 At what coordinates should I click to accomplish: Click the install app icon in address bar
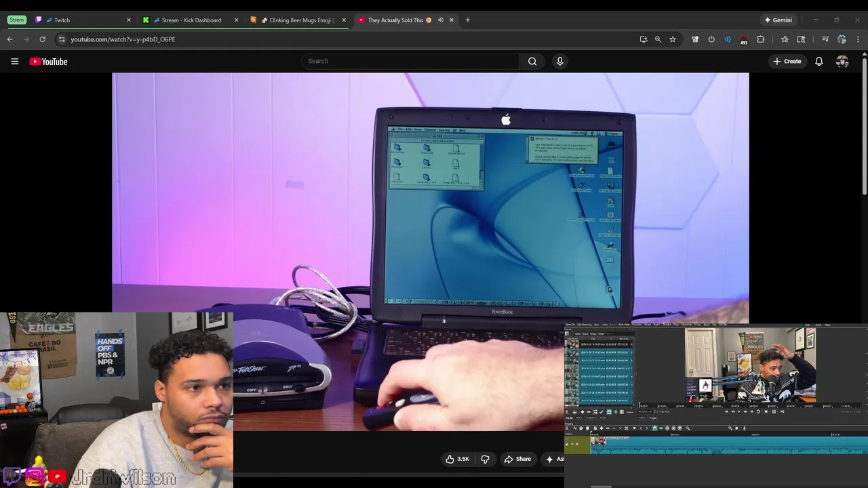[643, 39]
